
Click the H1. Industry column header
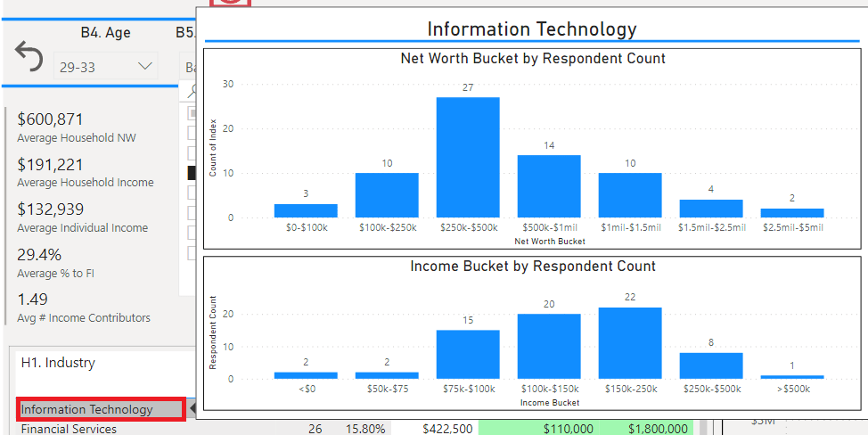[x=57, y=363]
